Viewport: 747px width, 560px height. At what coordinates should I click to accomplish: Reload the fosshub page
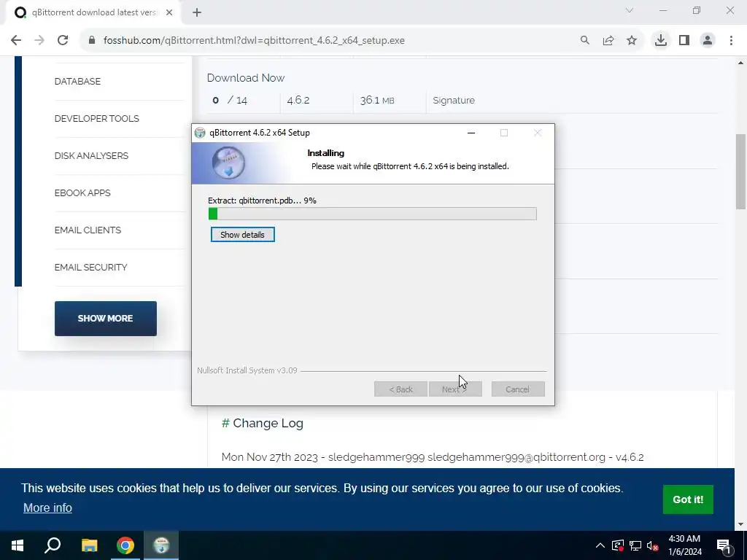(63, 41)
